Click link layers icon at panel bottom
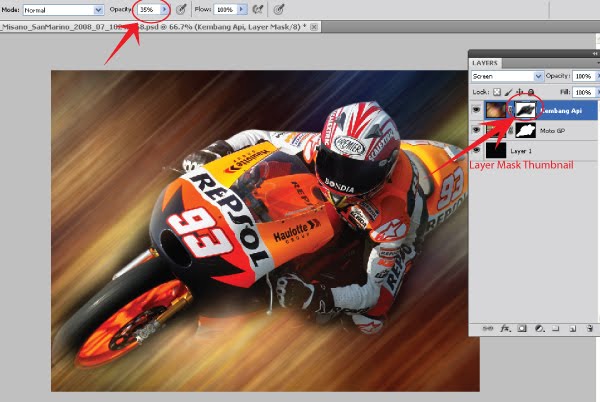The height and width of the screenshot is (402, 600). coord(488,329)
